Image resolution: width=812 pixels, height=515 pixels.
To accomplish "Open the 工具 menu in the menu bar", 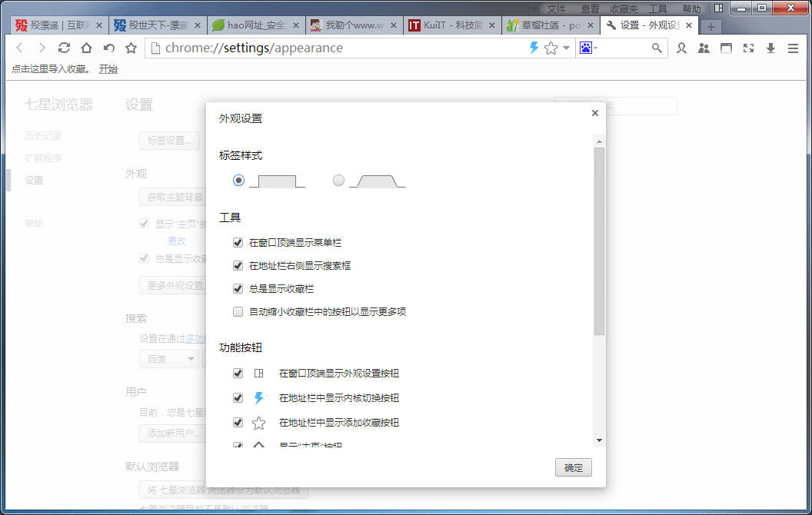I will pyautogui.click(x=657, y=8).
